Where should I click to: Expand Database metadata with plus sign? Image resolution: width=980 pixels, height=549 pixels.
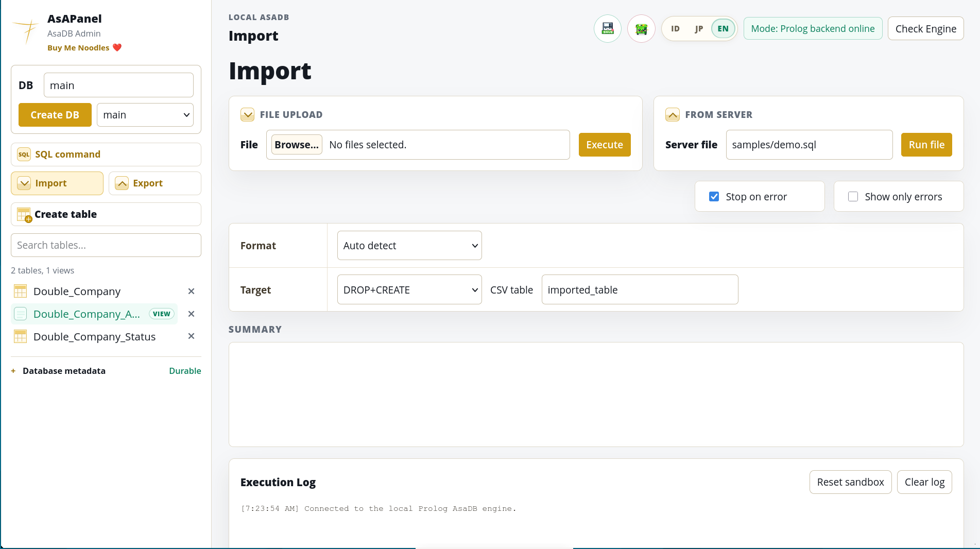point(13,371)
